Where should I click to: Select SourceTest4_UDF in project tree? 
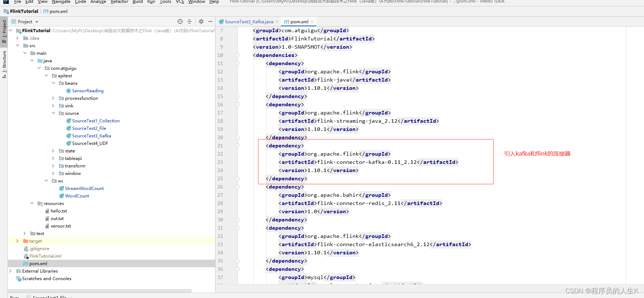90,143
